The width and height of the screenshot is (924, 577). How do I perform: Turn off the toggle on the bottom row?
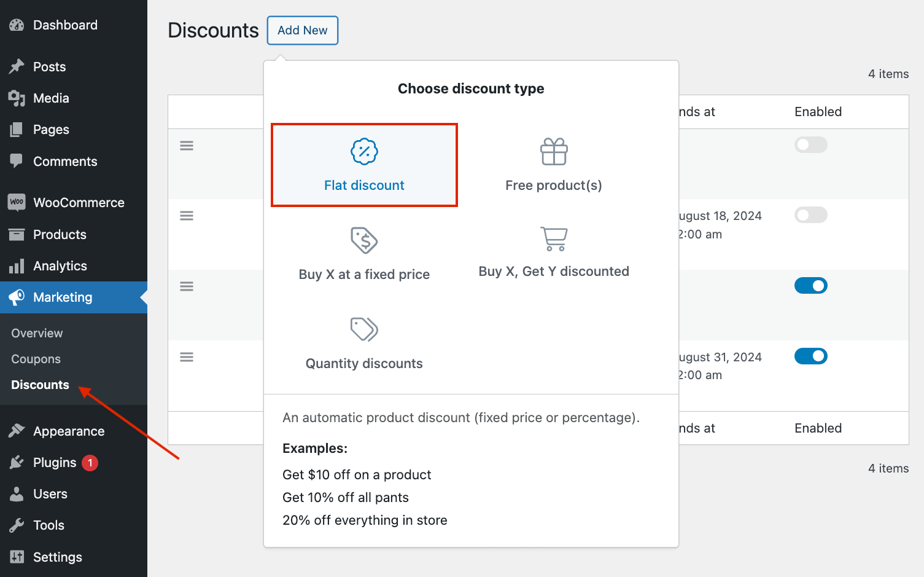pyautogui.click(x=810, y=356)
